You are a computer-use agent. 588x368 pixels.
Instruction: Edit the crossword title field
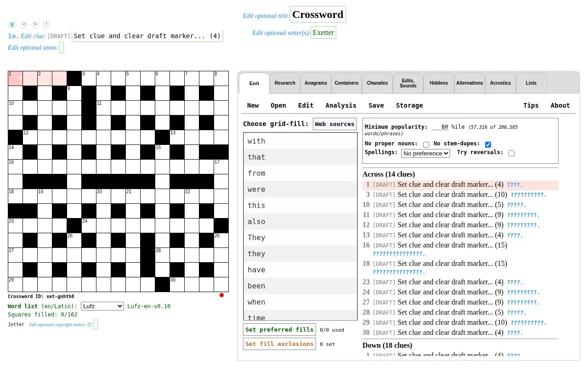point(318,14)
